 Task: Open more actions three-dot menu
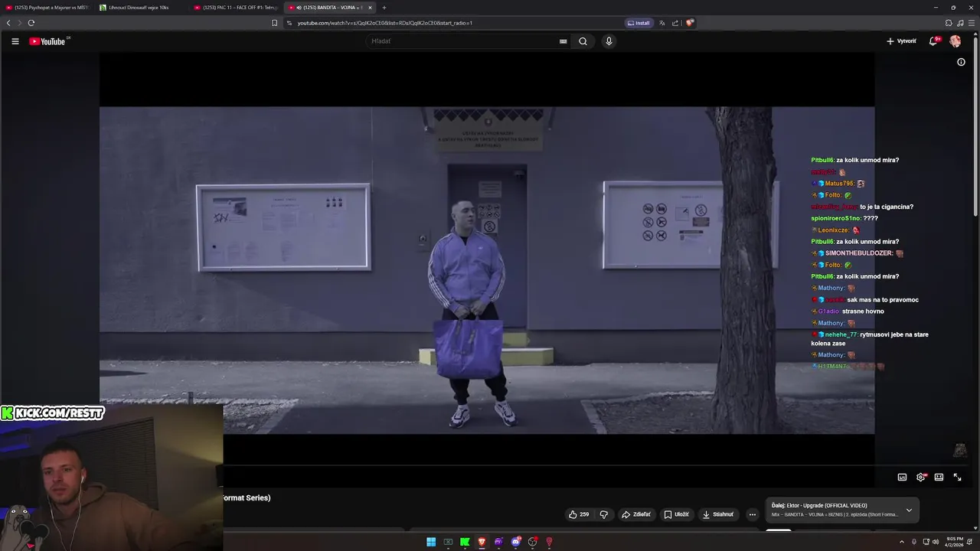(x=753, y=514)
